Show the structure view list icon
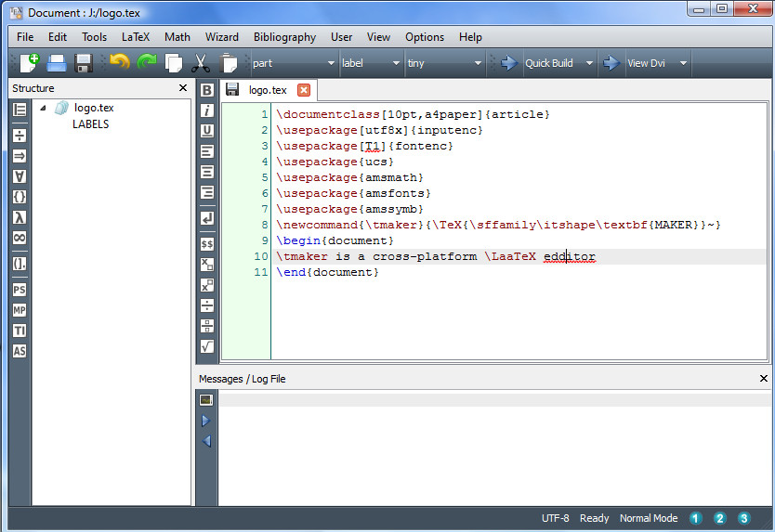775x532 pixels. tap(20, 110)
